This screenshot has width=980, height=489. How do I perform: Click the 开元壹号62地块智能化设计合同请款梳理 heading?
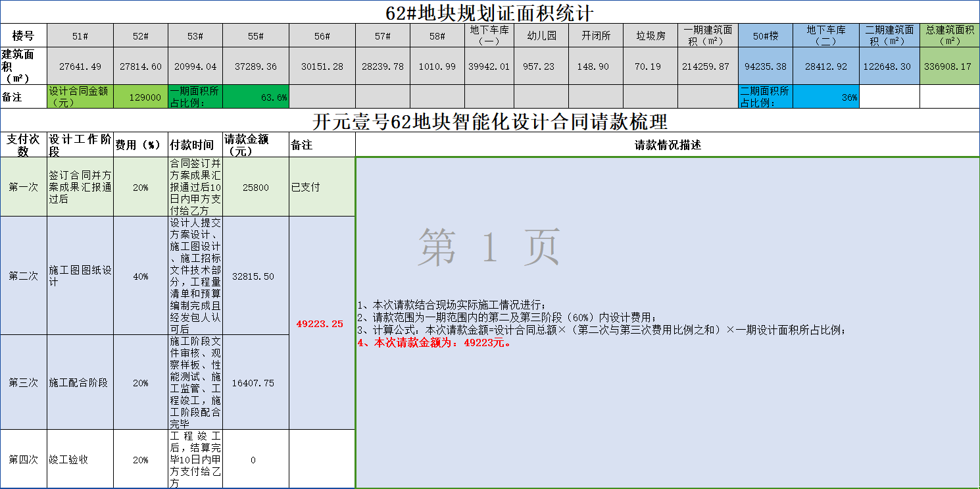tap(489, 122)
